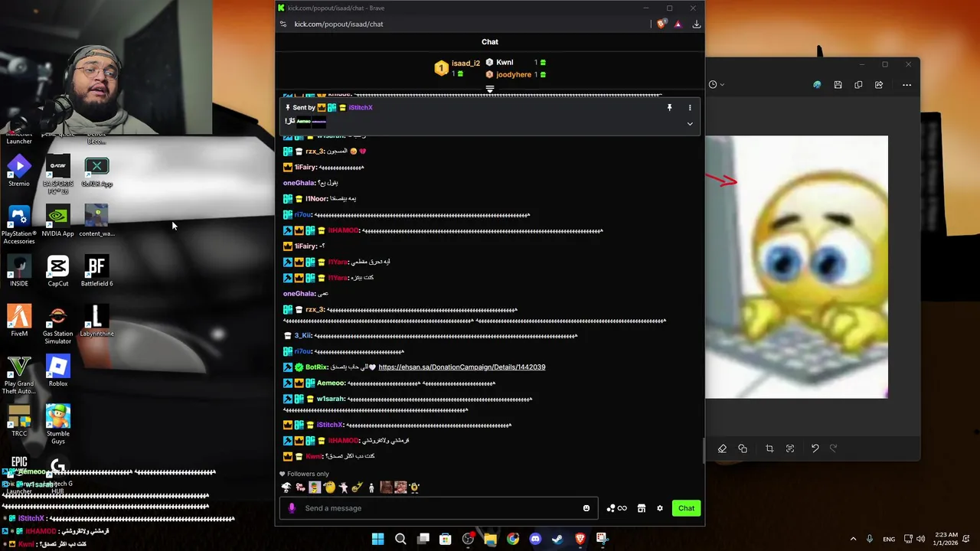Click the ENG language indicator

coord(889,539)
